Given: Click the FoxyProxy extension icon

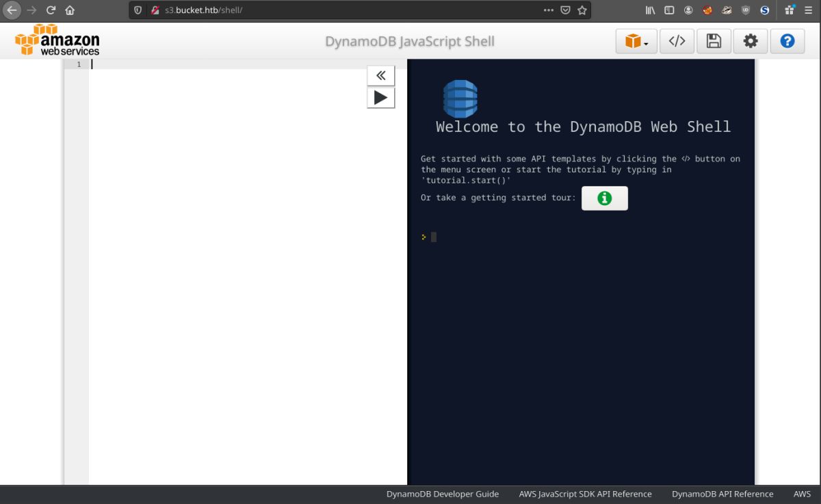Looking at the screenshot, I should click(x=707, y=10).
